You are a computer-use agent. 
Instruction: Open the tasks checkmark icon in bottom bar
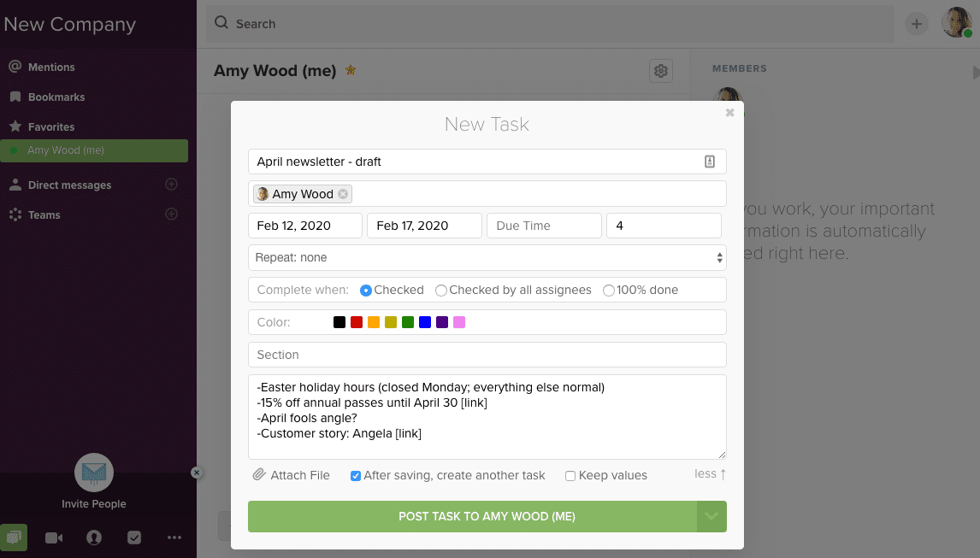[134, 537]
